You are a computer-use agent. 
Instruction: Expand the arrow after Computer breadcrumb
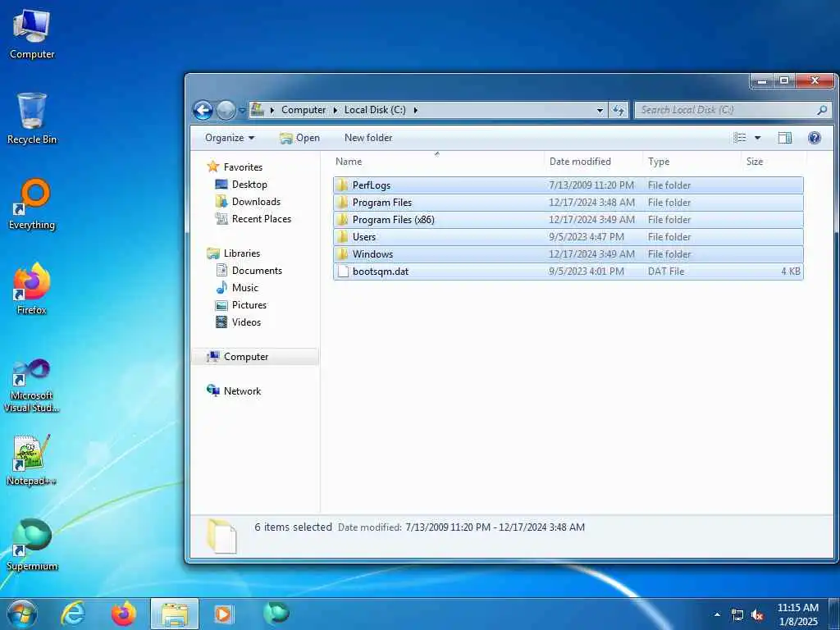[x=336, y=110]
